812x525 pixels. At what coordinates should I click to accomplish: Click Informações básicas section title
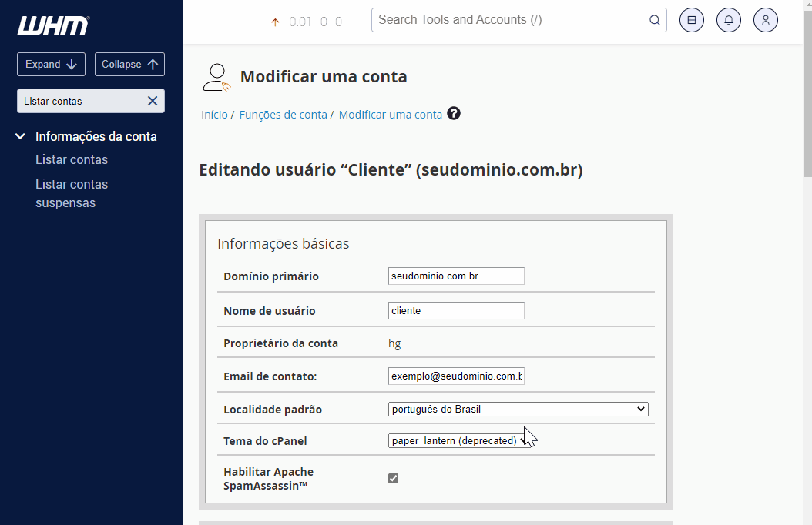click(284, 243)
